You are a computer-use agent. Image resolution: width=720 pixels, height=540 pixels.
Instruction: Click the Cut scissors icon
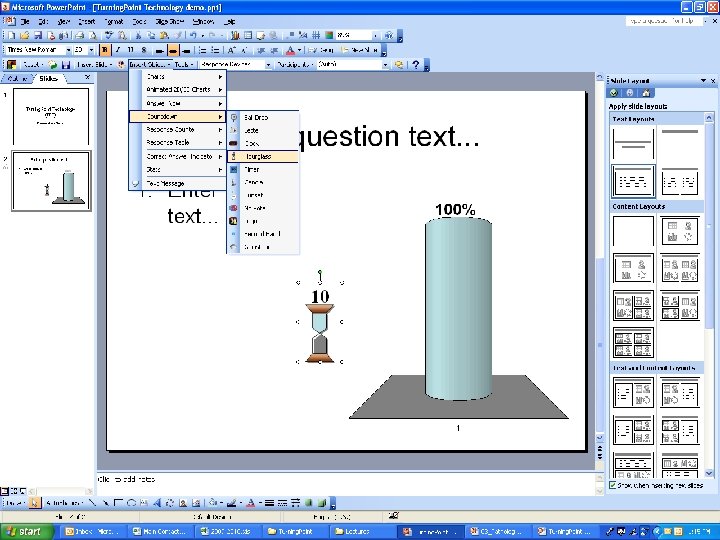tap(137, 35)
